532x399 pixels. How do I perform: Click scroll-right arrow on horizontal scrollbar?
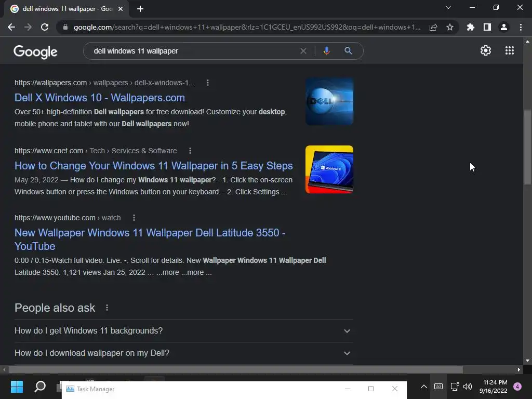519,369
